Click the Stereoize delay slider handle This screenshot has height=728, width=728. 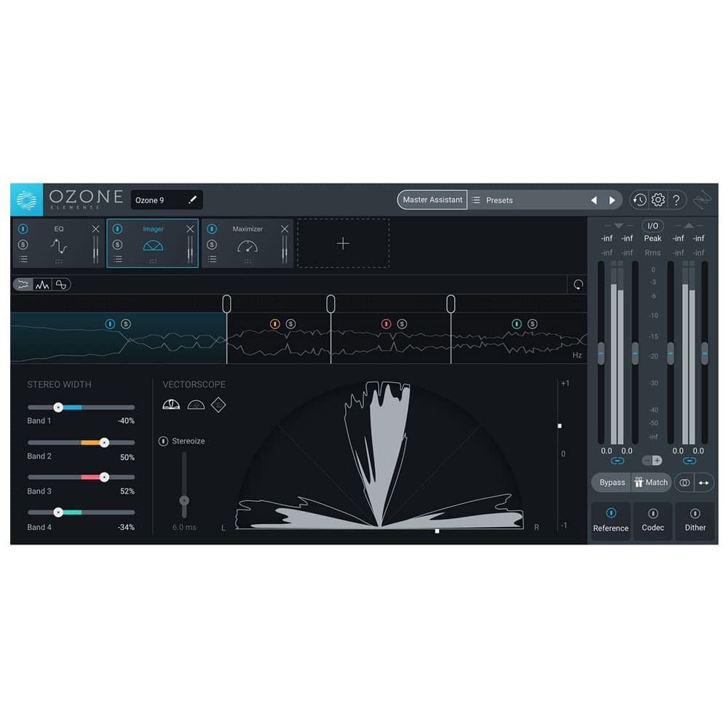pos(184,501)
